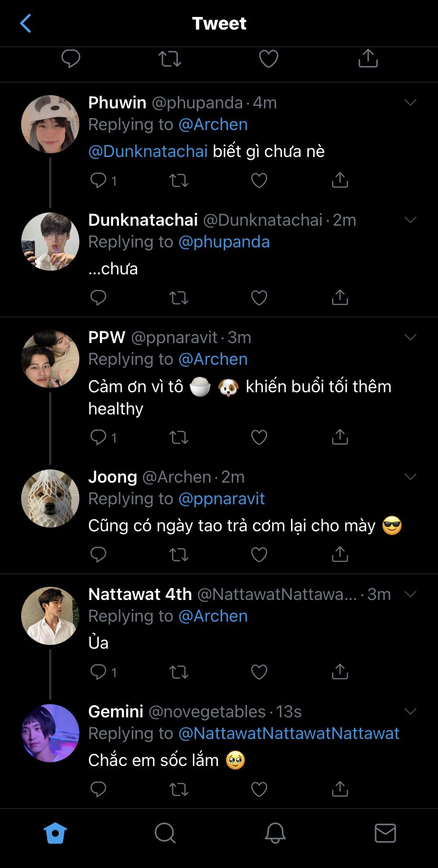Open the @Dunknatachai mention link
438x868 pixels.
pos(148,151)
